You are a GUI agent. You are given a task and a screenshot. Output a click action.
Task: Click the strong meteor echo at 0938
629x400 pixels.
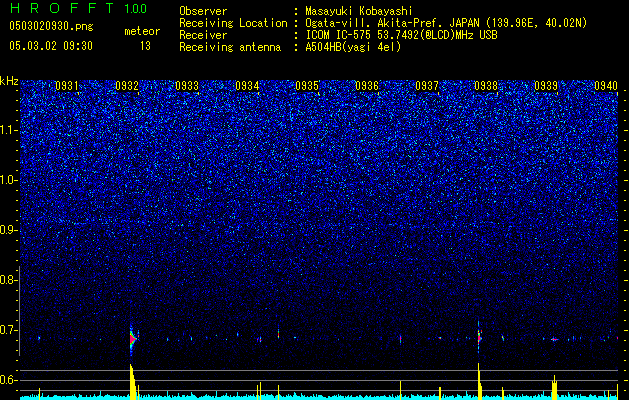(x=479, y=338)
